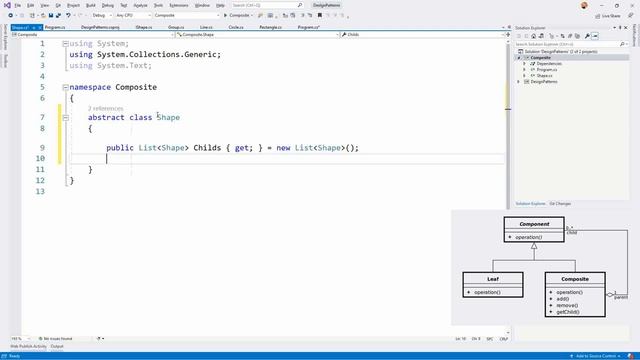Switch to the DesignPatterns.csproj tab
The width and height of the screenshot is (640, 360).
100,27
